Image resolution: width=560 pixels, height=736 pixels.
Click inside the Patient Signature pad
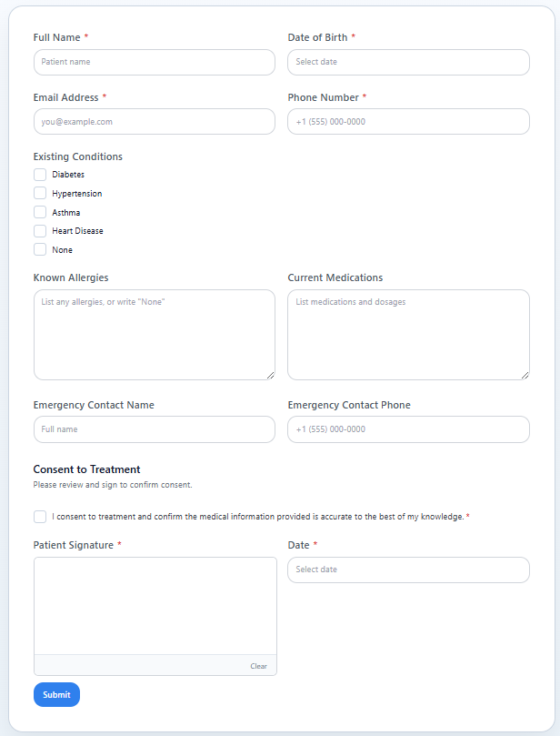(x=155, y=606)
